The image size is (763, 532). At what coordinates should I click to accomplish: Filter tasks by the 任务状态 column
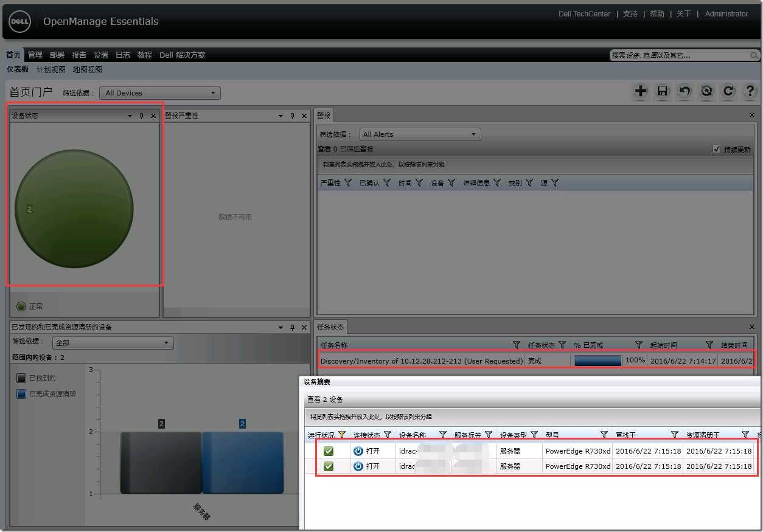coord(562,345)
